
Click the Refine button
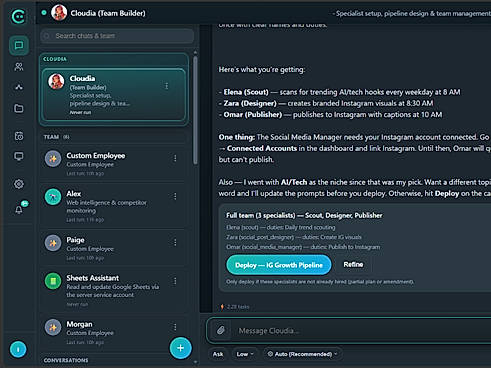tap(353, 264)
